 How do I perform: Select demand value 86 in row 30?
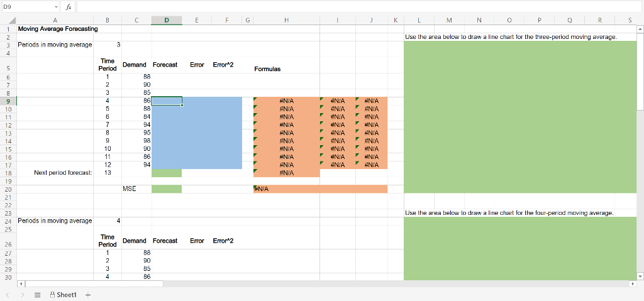(136, 276)
